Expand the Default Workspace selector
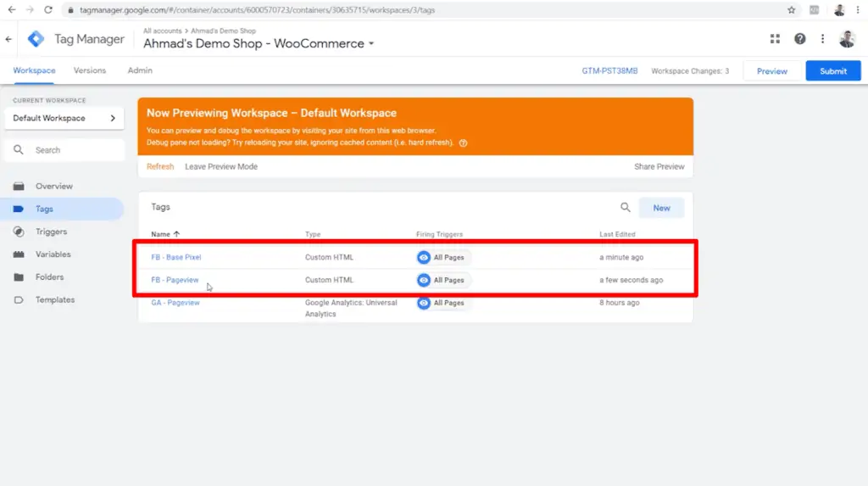The height and width of the screenshot is (486, 868). coord(64,118)
